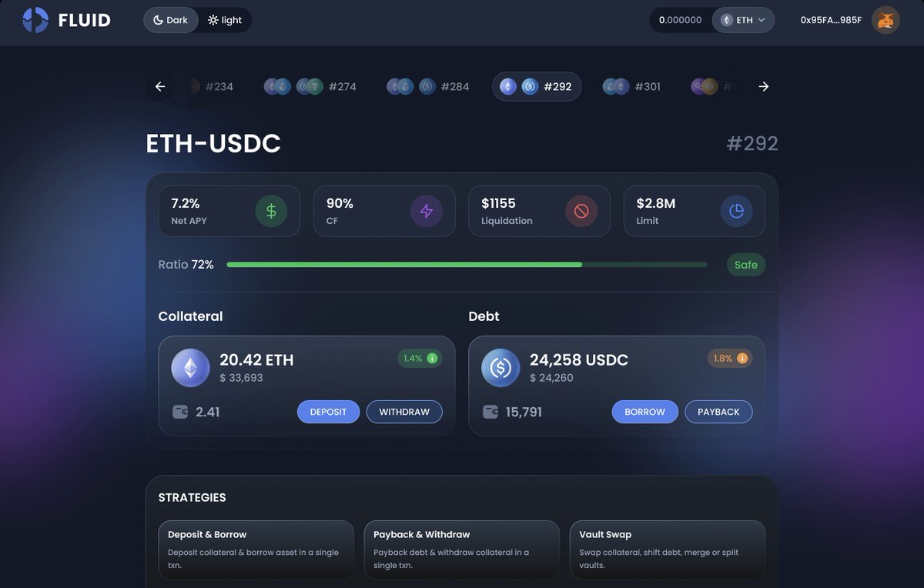
Task: Click the MetaMask fox avatar
Action: pyautogui.click(x=885, y=20)
